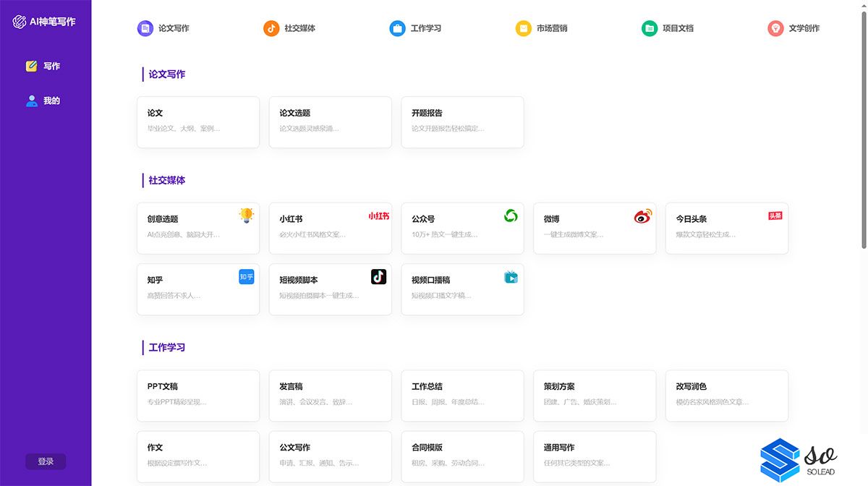Click the lightbulb icon on 创意选题 card
Viewport: 868px width, 486px height.
point(247,216)
